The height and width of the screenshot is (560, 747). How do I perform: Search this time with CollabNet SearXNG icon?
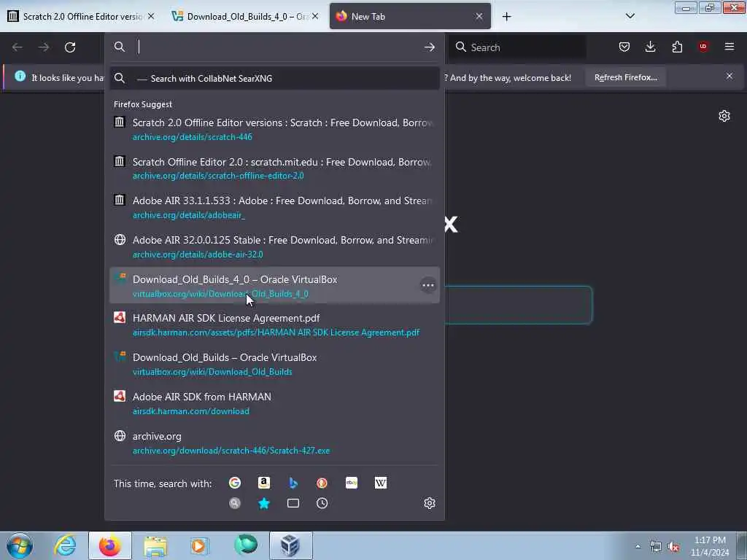click(x=235, y=503)
